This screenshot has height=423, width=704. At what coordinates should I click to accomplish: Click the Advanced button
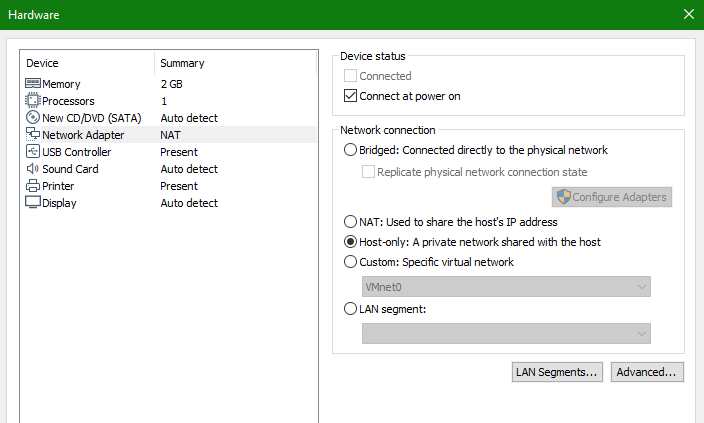(647, 372)
